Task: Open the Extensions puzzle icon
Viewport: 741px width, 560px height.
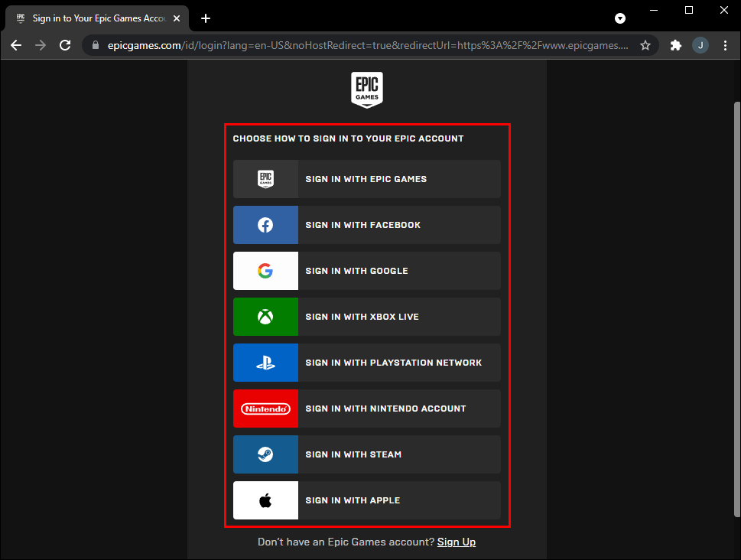Action: 676,45
